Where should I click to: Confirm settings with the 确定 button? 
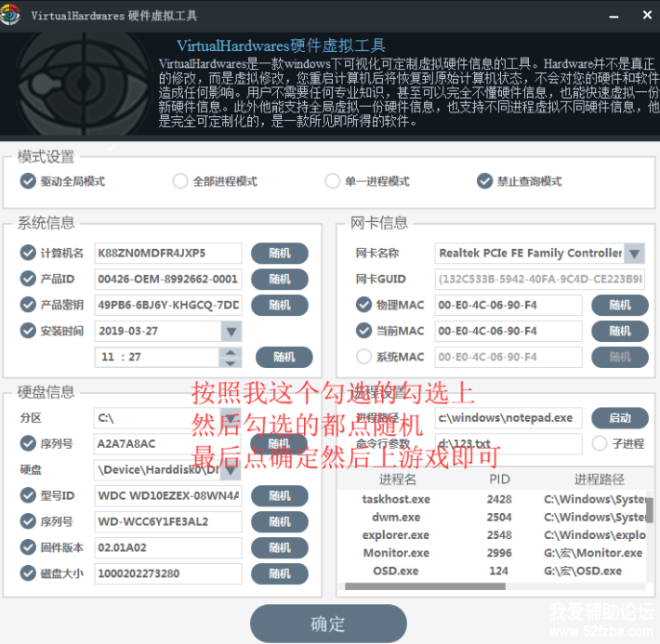coord(328,624)
